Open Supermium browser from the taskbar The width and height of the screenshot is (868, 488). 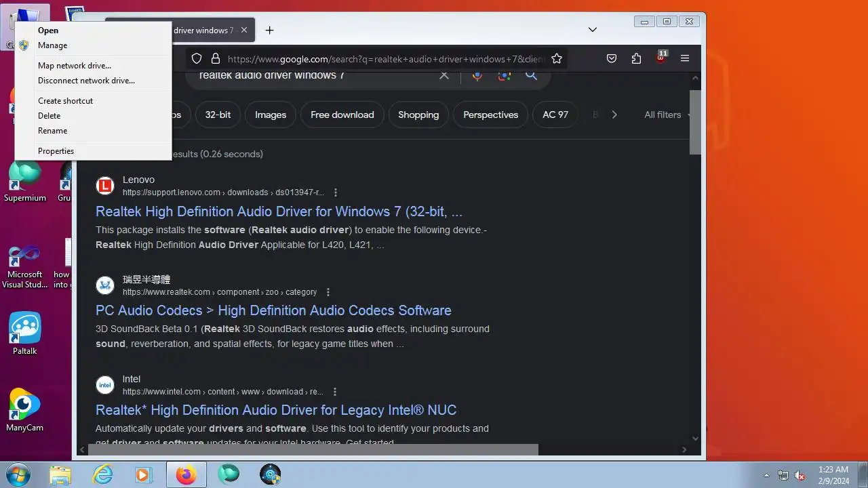[229, 475]
